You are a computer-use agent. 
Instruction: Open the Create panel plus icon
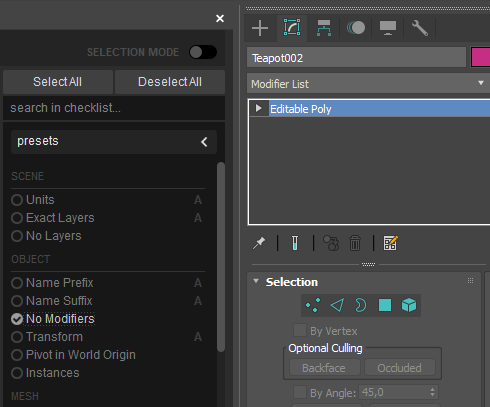coord(260,28)
